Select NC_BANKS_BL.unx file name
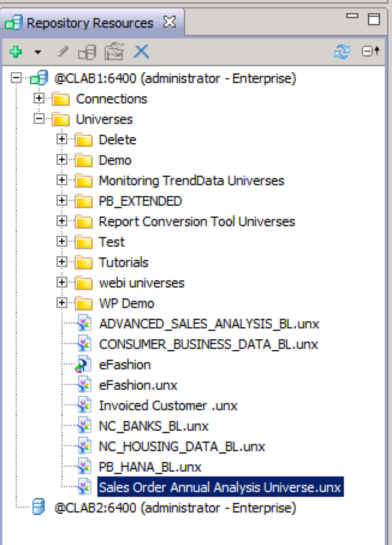Viewport: 392px width, 545px height. tap(153, 426)
